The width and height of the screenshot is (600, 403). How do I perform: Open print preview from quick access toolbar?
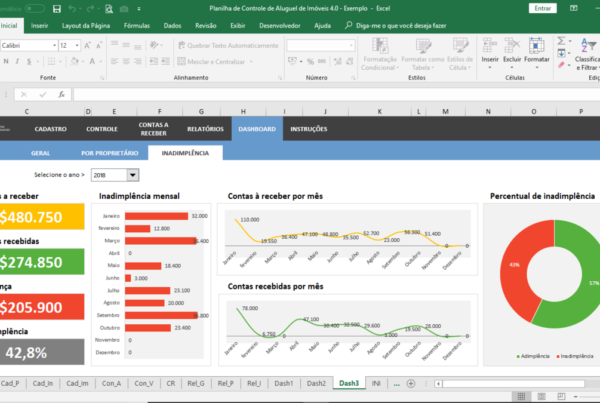[x=109, y=8]
